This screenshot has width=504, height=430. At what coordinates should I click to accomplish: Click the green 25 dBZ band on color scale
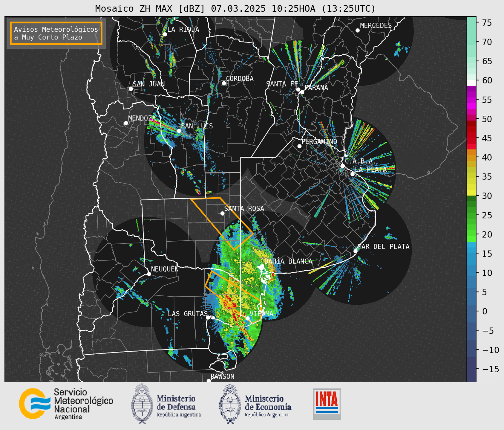pos(471,215)
